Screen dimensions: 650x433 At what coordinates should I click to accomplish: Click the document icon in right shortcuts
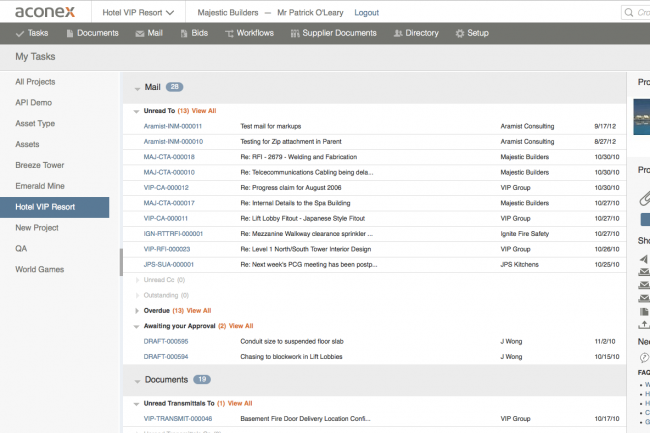tap(644, 311)
